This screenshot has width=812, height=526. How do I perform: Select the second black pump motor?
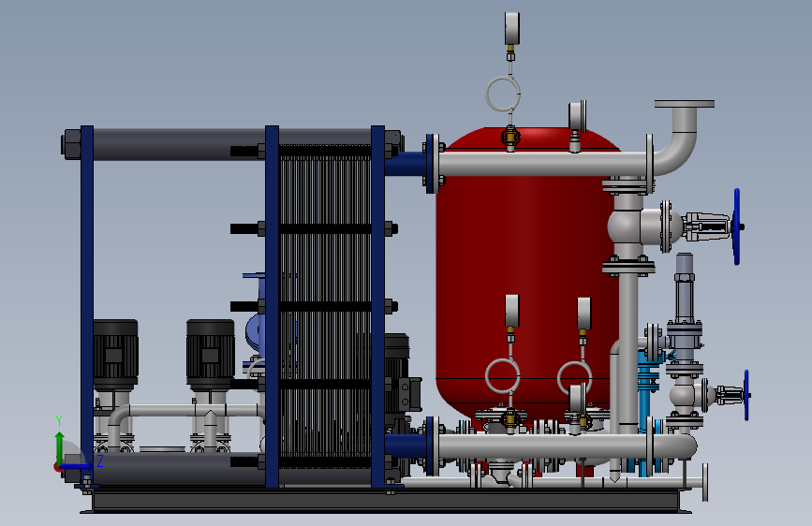pyautogui.click(x=210, y=355)
